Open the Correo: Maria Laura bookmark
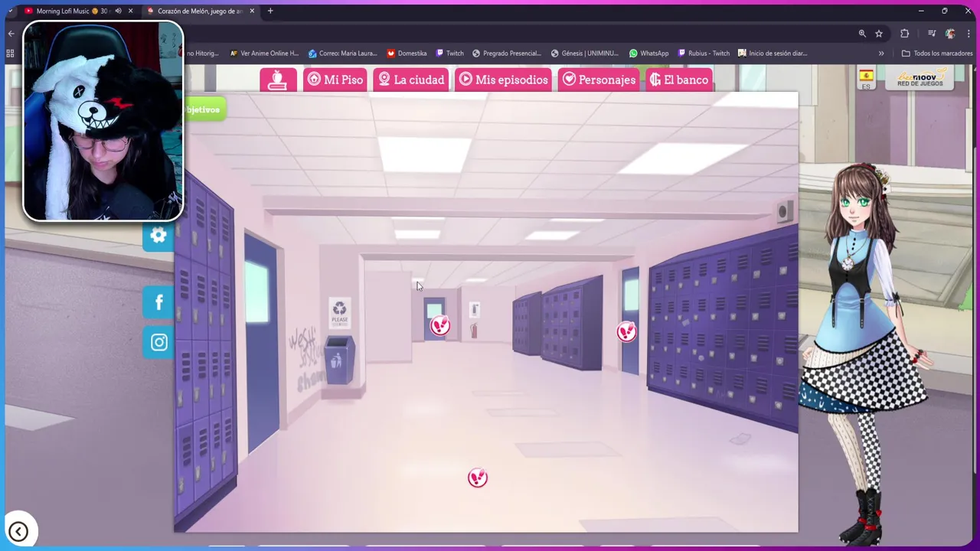This screenshot has height=551, width=980. click(343, 54)
